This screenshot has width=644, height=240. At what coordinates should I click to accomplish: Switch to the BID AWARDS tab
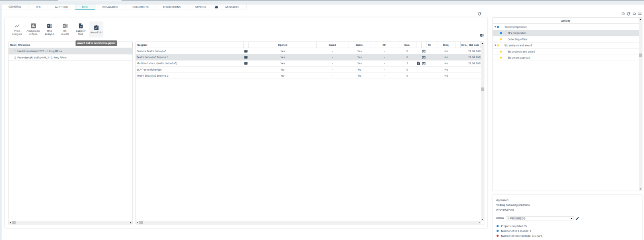pyautogui.click(x=110, y=7)
